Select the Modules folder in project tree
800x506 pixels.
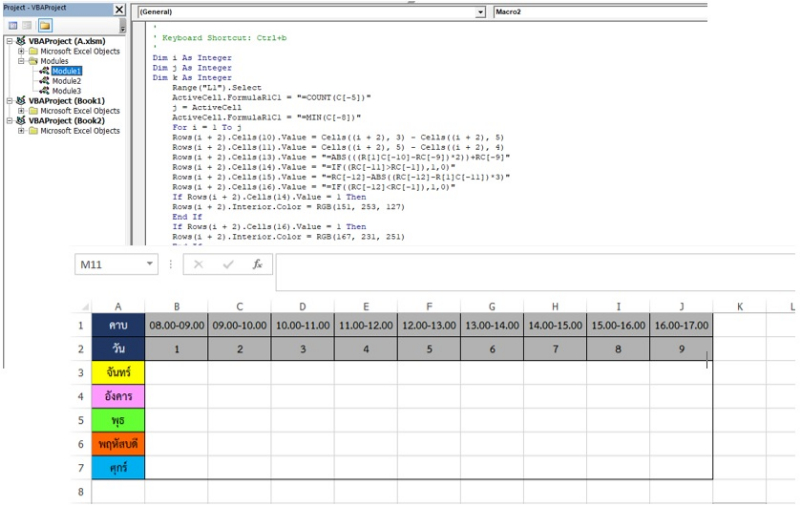[54, 61]
